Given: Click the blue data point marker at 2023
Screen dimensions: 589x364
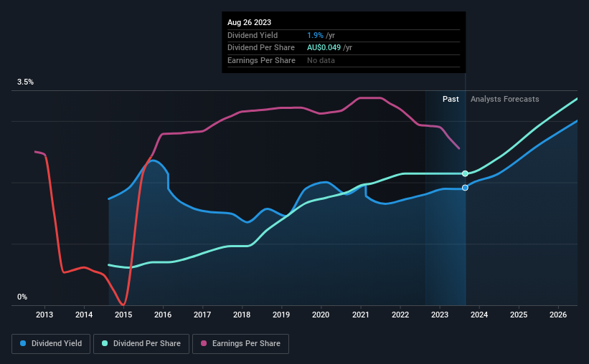Looking at the screenshot, I should [465, 188].
